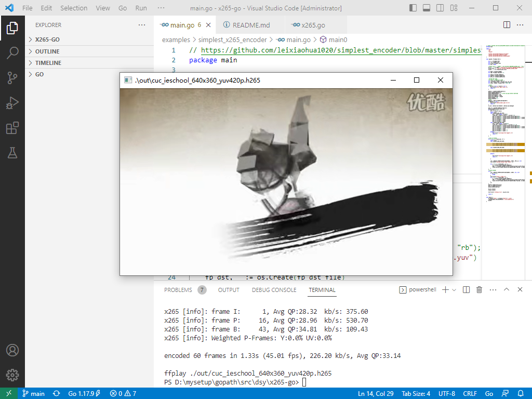Click the feedback icon in status bar
Image resolution: width=532 pixels, height=399 pixels.
pos(505,394)
